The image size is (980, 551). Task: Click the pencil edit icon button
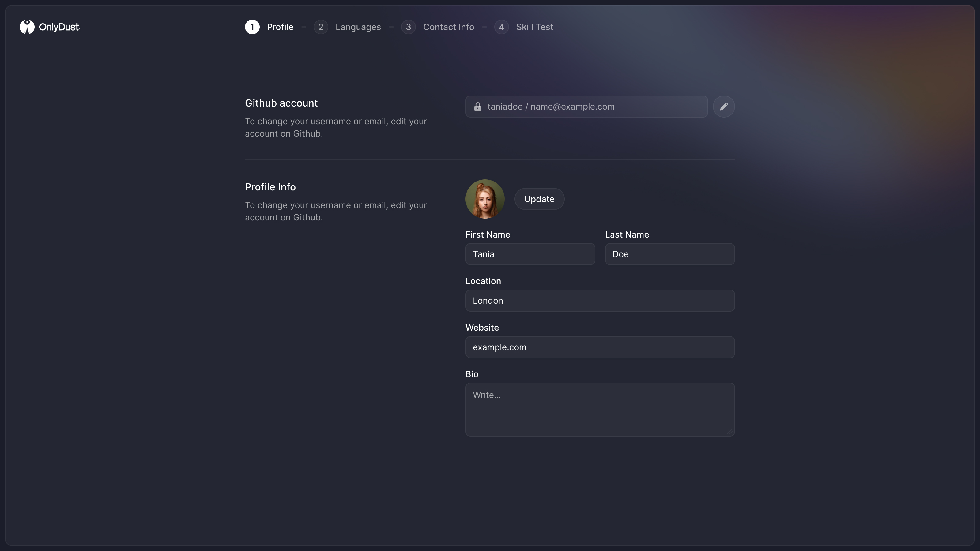[724, 107]
